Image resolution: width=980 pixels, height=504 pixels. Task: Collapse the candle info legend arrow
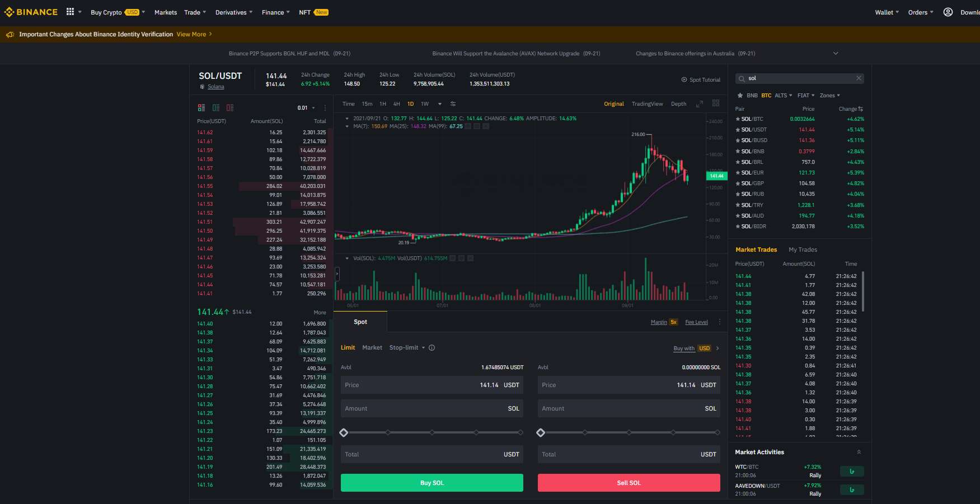coord(347,119)
